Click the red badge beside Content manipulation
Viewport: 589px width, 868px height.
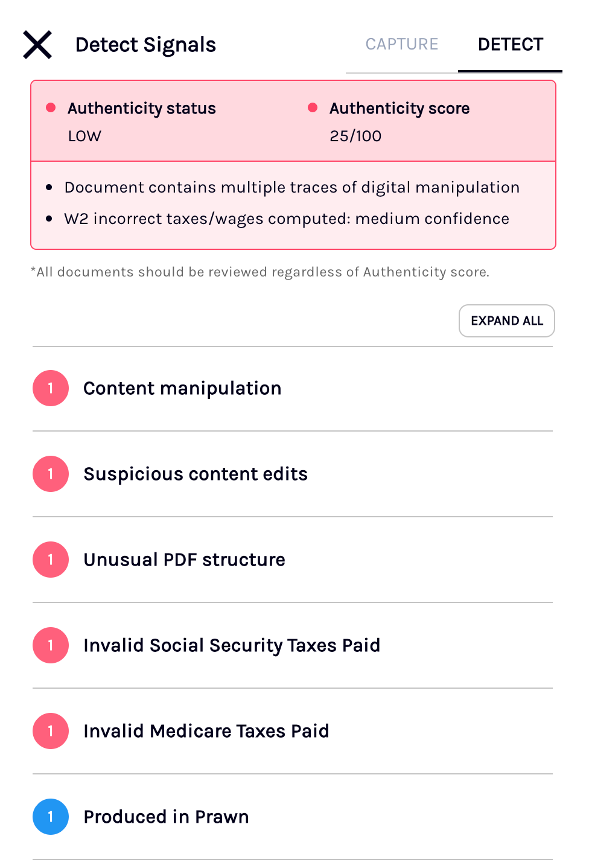pyautogui.click(x=51, y=388)
